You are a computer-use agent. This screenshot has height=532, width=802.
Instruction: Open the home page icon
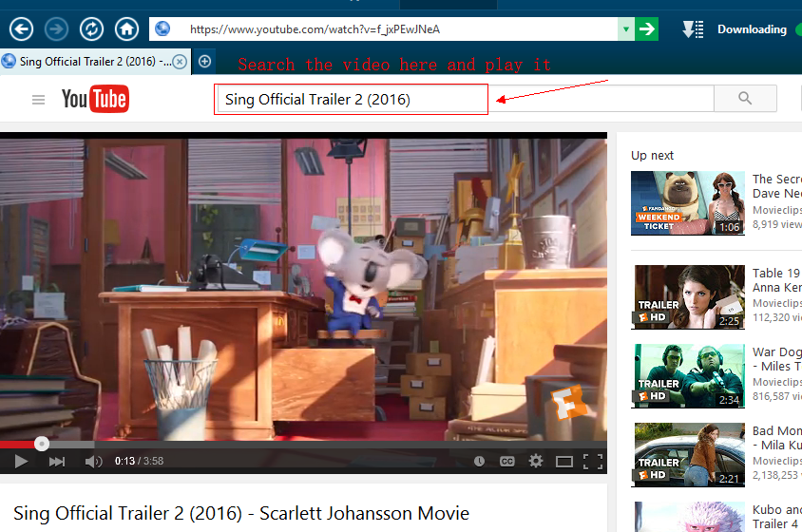(x=126, y=29)
